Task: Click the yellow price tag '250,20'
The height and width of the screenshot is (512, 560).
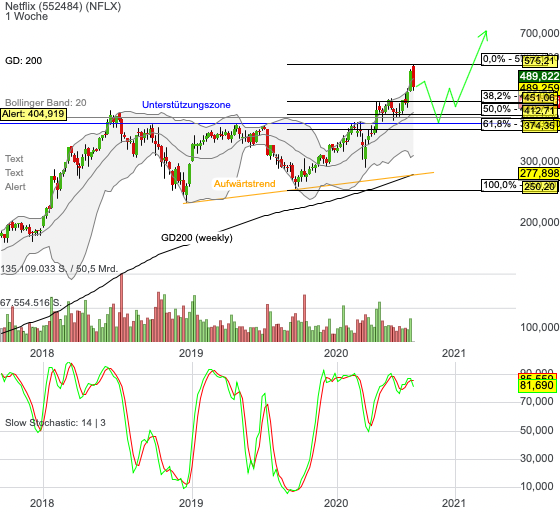Action: pyautogui.click(x=540, y=187)
